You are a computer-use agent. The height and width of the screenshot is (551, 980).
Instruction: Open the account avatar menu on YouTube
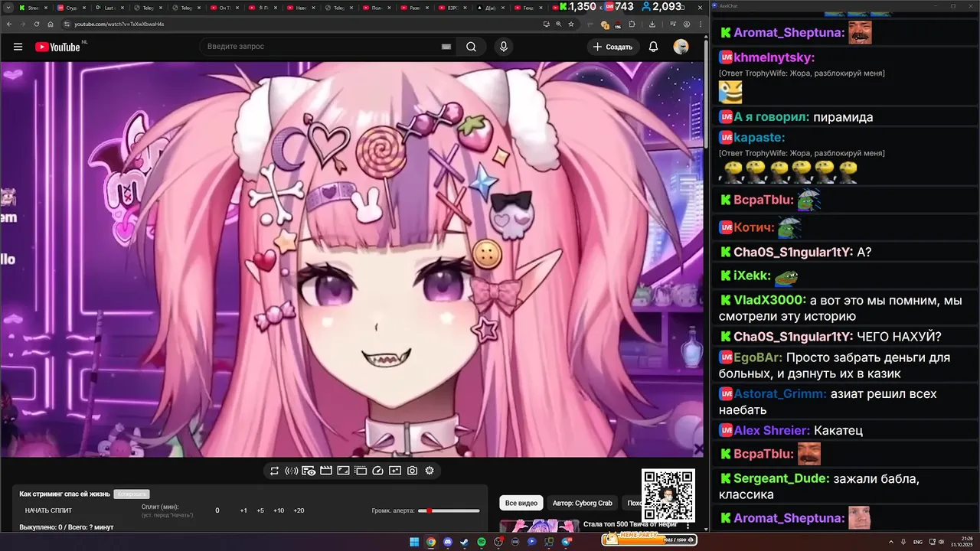(681, 47)
